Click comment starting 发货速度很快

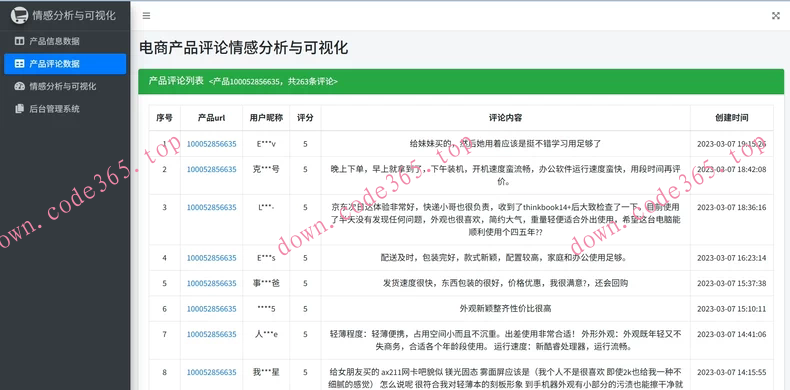tap(505, 283)
